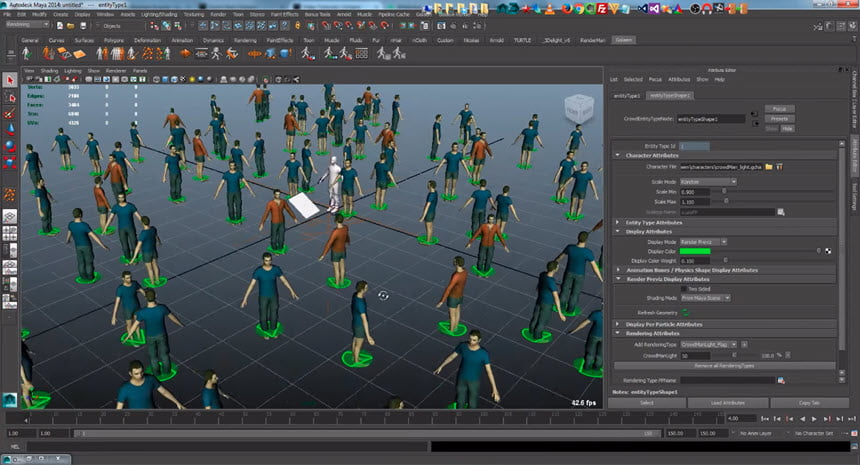
Task: Switch to the Dynamics shelf tab
Action: pos(213,40)
